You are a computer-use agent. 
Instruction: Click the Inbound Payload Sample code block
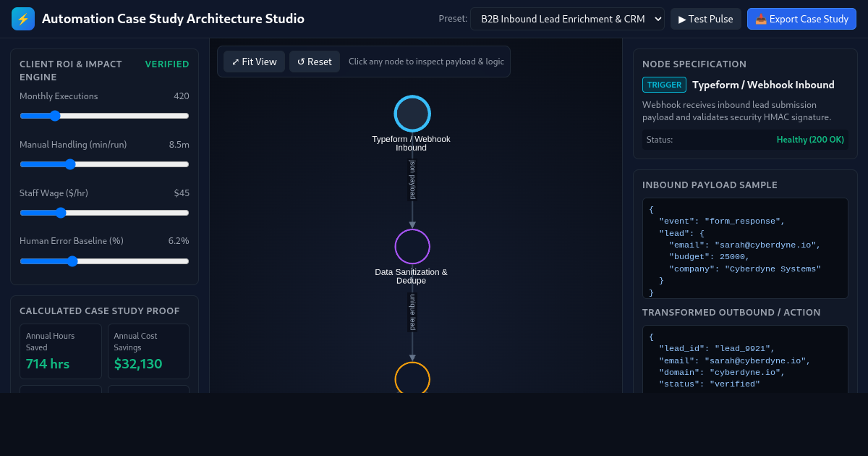(745, 248)
